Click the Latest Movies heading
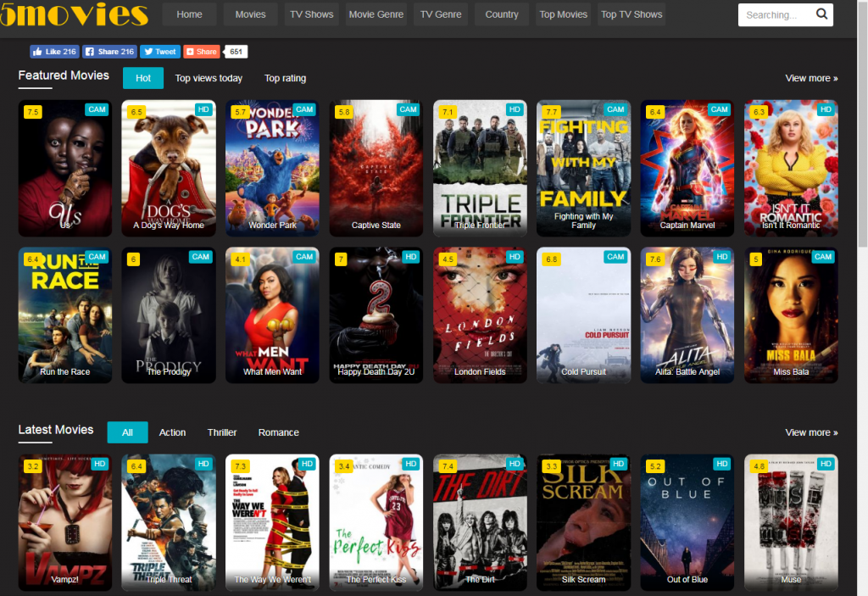The width and height of the screenshot is (868, 596). (56, 430)
